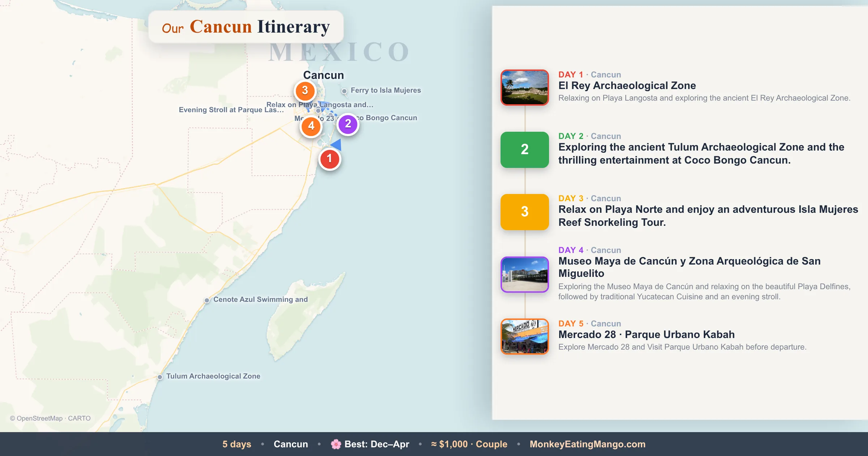Select the Day 2 Tulum exploration heading
This screenshot has width=868, height=456.
pos(701,153)
